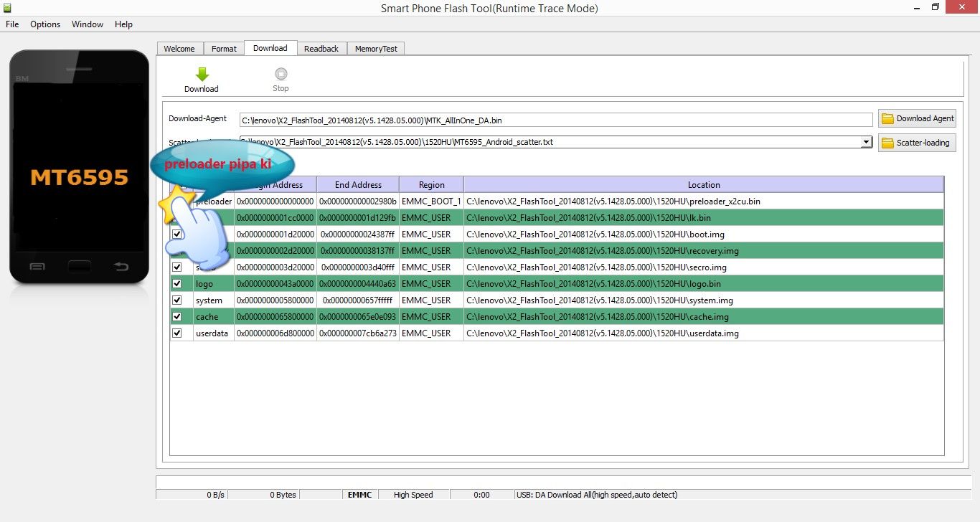
Task: Uncheck the userdata partition checkbox
Action: click(176, 333)
